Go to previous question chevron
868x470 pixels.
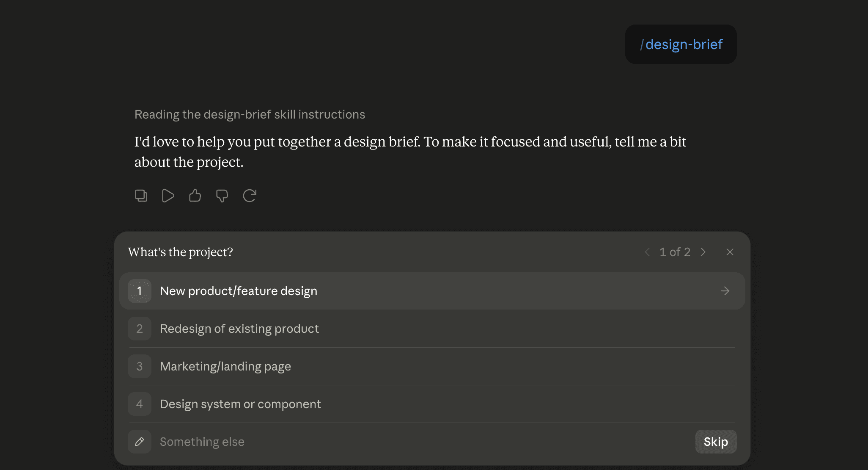coord(647,252)
